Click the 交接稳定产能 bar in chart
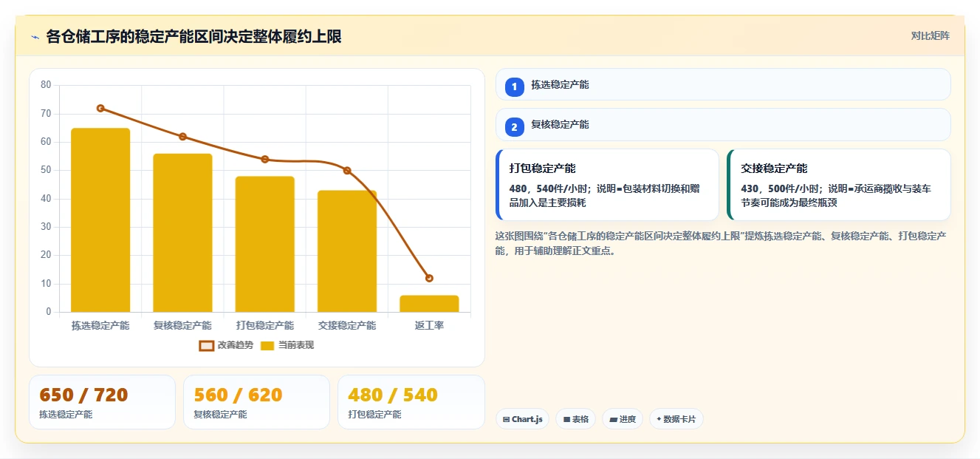Viewport: 980px width, 459px height. 347,251
